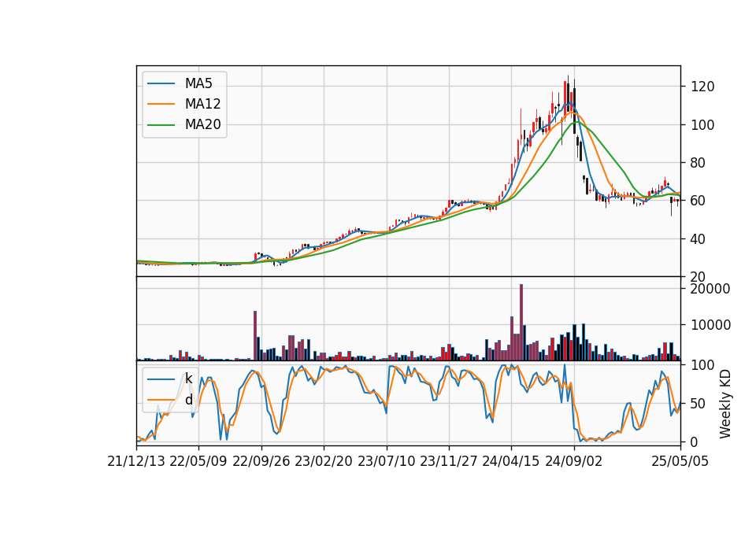
Task: Click the MA20 legend label
Action: 202,125
